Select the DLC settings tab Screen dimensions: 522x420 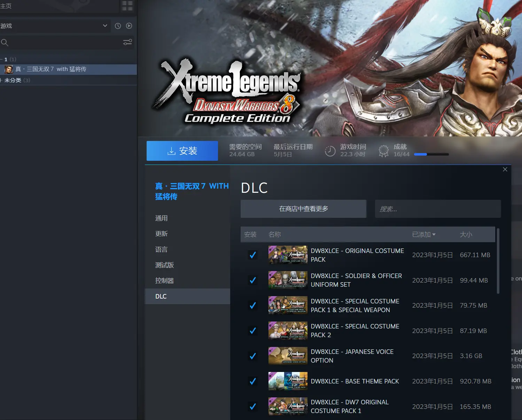[187, 296]
